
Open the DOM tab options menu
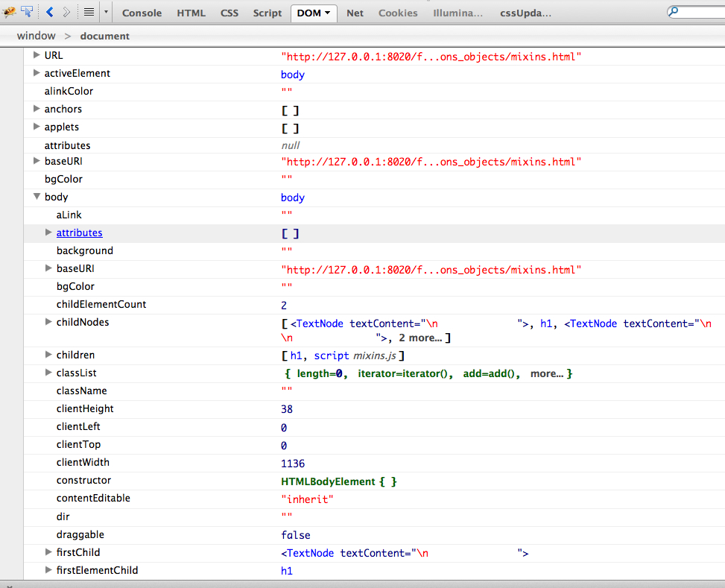[328, 13]
